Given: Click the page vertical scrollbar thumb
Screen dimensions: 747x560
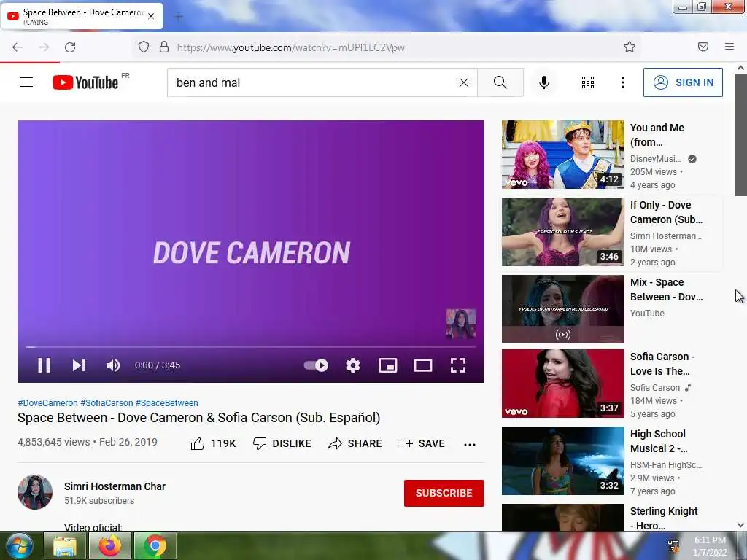Looking at the screenshot, I should point(740,135).
